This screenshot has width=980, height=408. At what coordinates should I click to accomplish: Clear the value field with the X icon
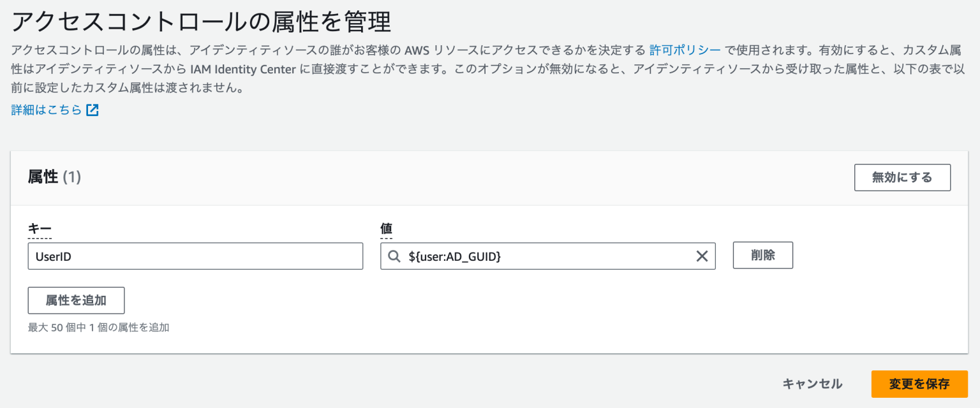coord(702,256)
